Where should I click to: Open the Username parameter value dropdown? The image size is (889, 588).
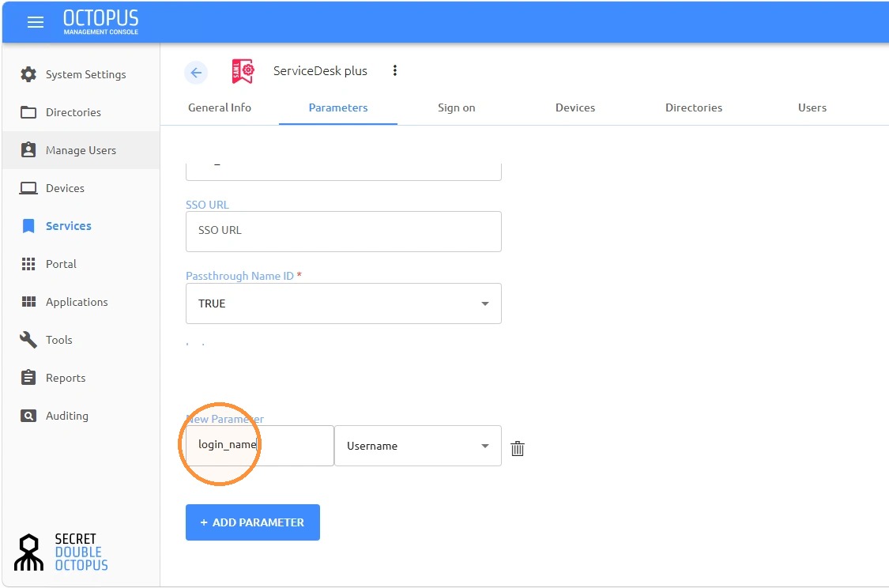pyautogui.click(x=418, y=446)
